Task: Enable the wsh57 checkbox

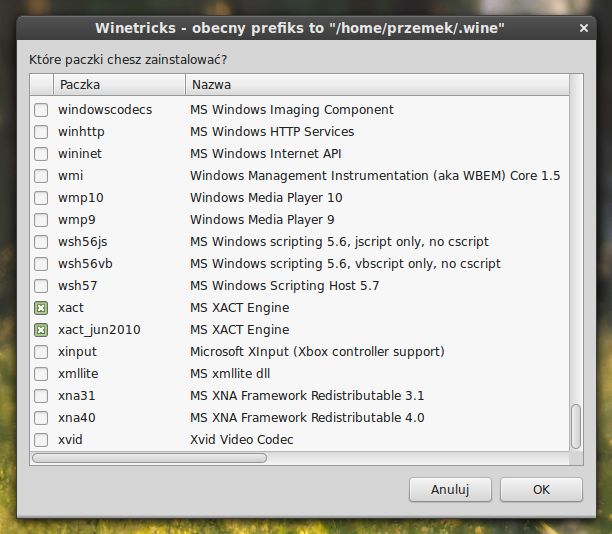Action: point(41,286)
